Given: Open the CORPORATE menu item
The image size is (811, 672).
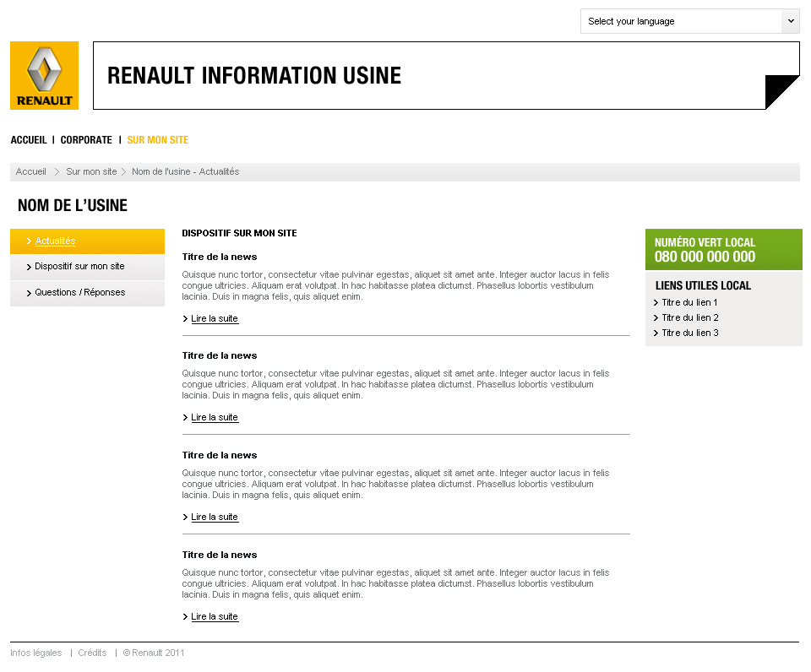Looking at the screenshot, I should [86, 140].
